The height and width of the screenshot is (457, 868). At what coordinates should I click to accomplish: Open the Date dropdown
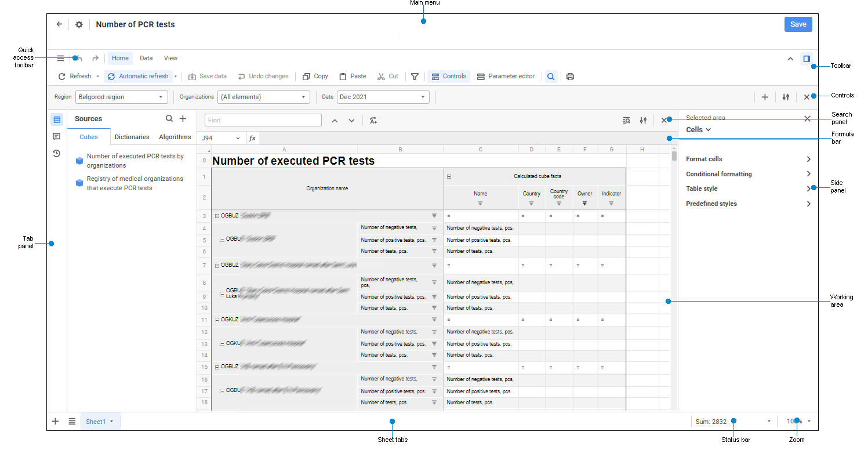[x=383, y=97]
